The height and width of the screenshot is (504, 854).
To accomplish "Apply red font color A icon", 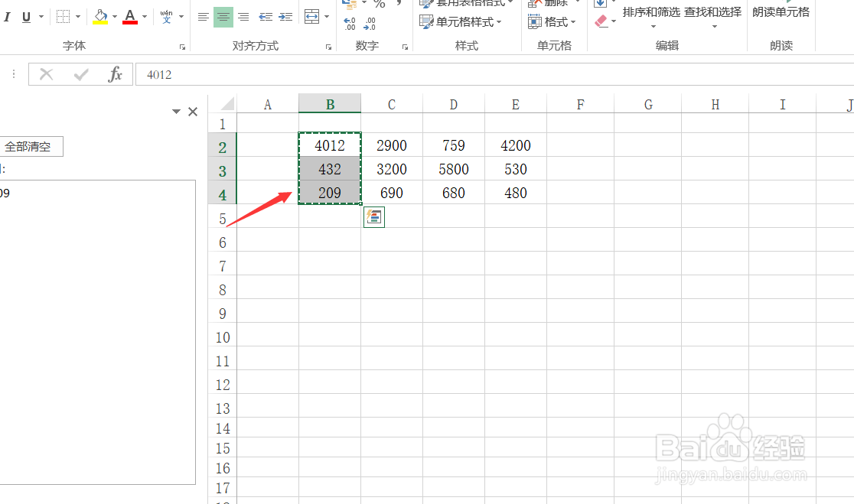I will pos(130,17).
